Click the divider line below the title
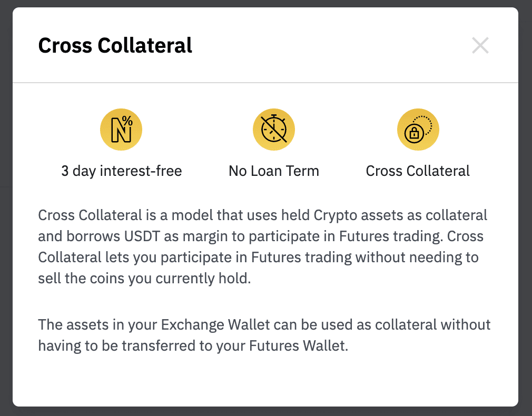Screen dimensions: 532x416 265,83
